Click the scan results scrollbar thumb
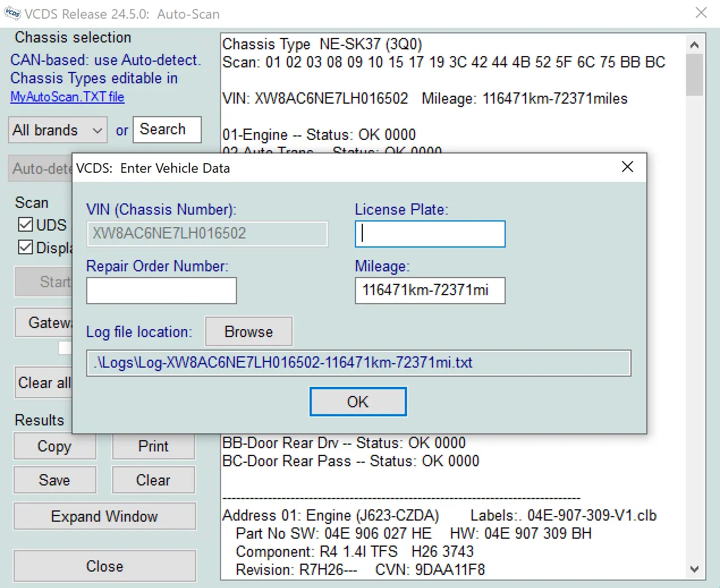This screenshot has height=588, width=720. coord(694,75)
